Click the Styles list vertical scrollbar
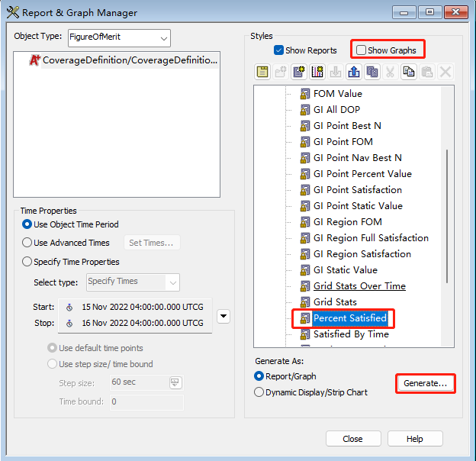The image size is (476, 461). (448, 214)
